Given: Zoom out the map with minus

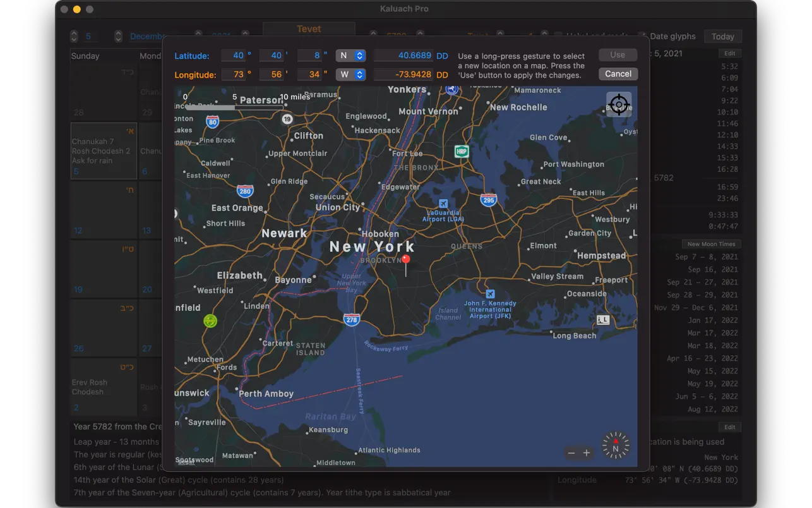Looking at the screenshot, I should pos(571,453).
